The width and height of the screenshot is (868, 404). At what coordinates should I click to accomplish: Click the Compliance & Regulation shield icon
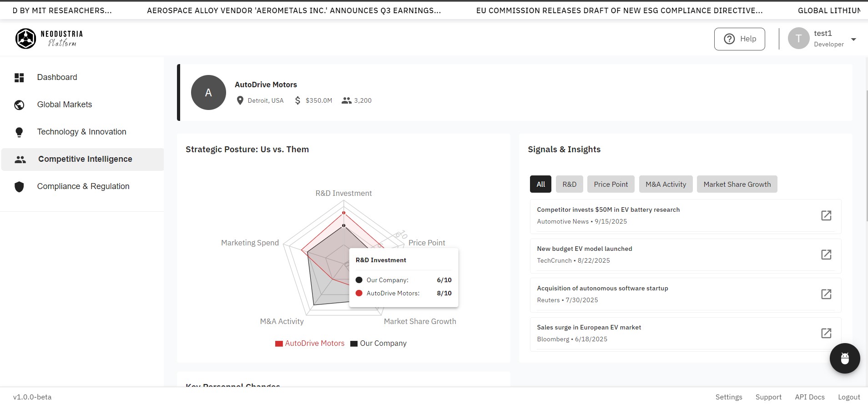pos(19,187)
